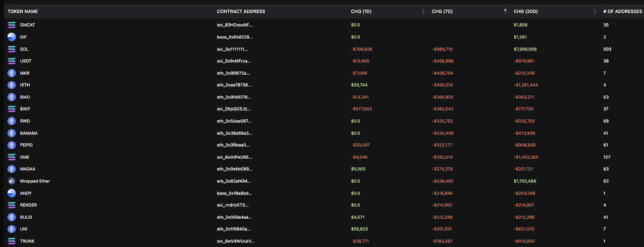The width and height of the screenshot is (644, 247).
Task: Open the Wrapped Ether token name
Action: coord(35,181)
